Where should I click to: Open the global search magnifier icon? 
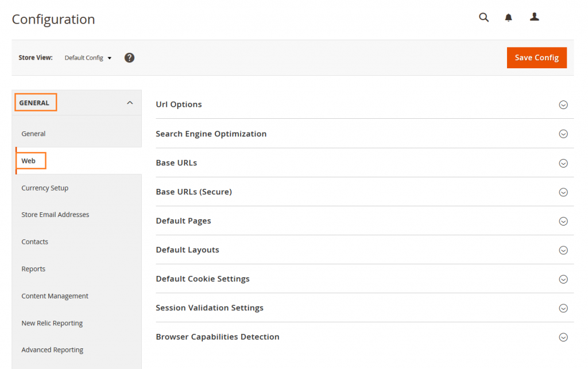click(x=483, y=17)
